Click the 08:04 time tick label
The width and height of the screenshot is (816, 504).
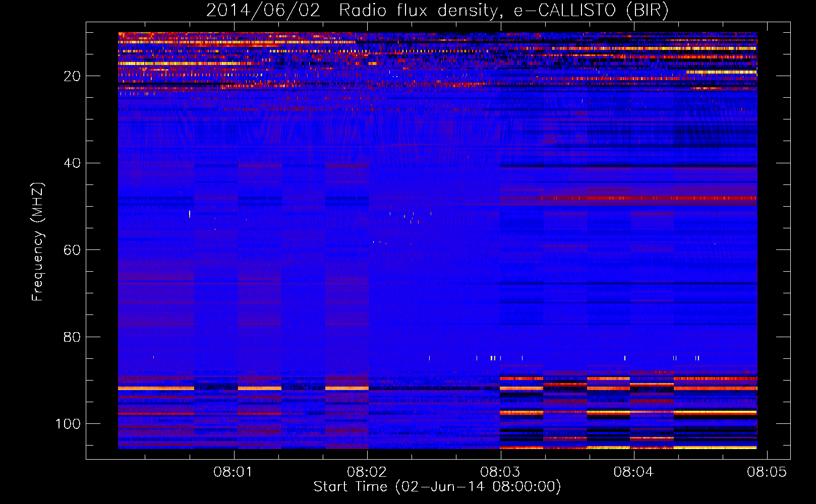[x=633, y=472]
